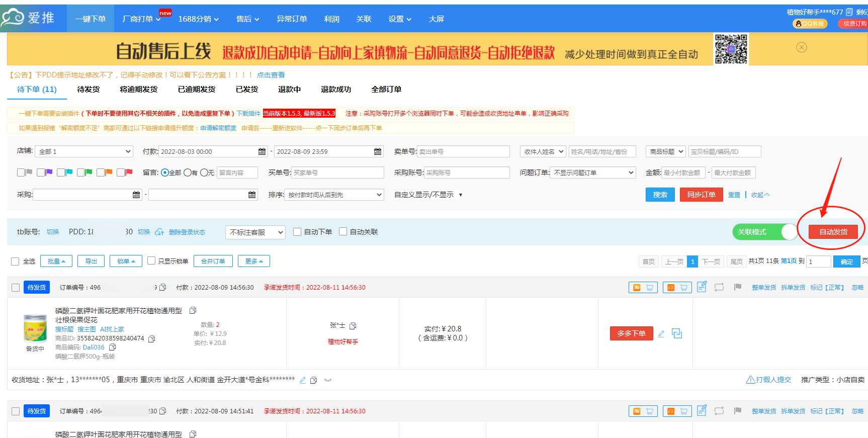This screenshot has height=438, width=868.
Task: Click the red 同步订单 button
Action: point(701,195)
